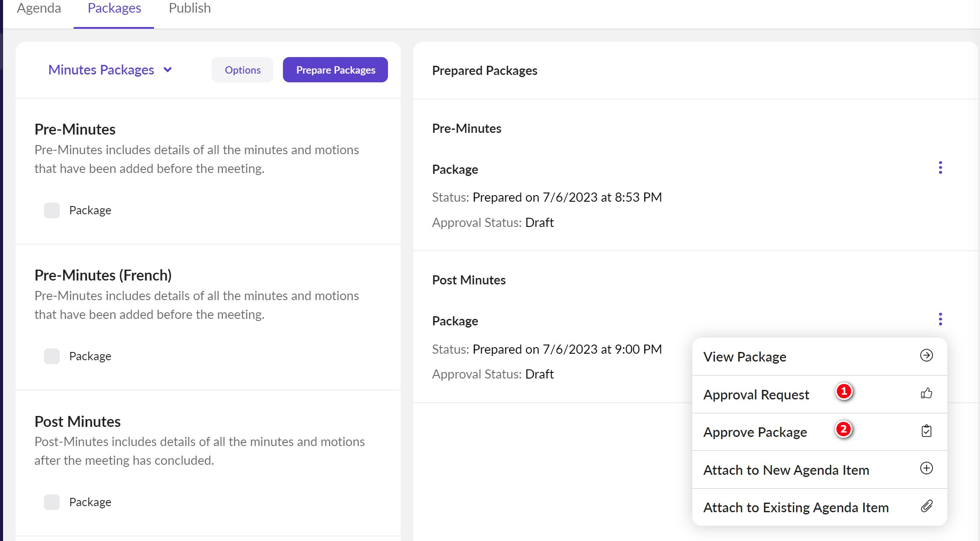
Task: Click the thumbs-up icon for Approval Request
Action: coord(926,393)
